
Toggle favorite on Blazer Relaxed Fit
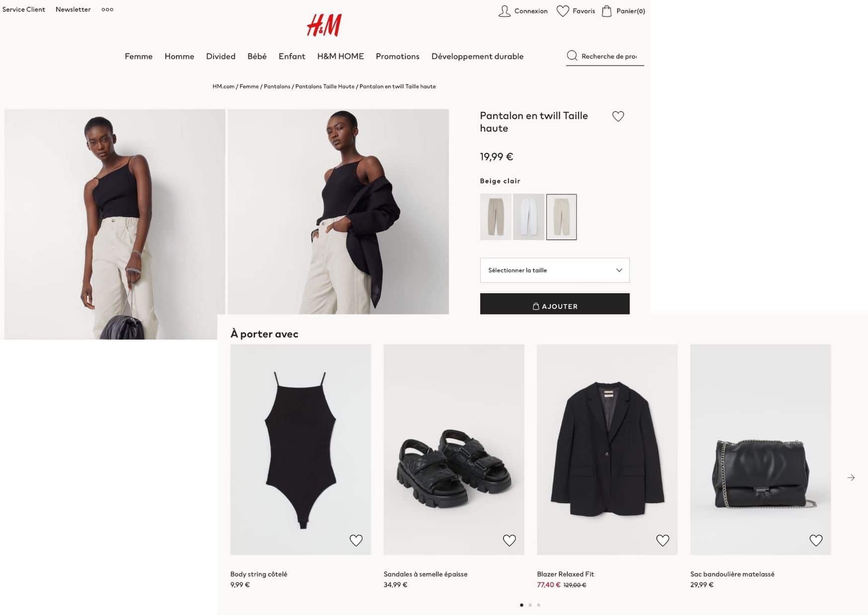click(x=662, y=540)
